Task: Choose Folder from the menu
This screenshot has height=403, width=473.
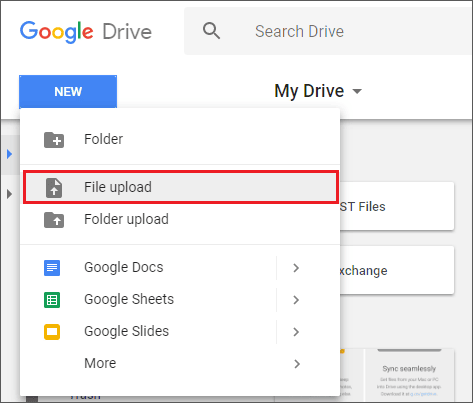Action: tap(180, 139)
